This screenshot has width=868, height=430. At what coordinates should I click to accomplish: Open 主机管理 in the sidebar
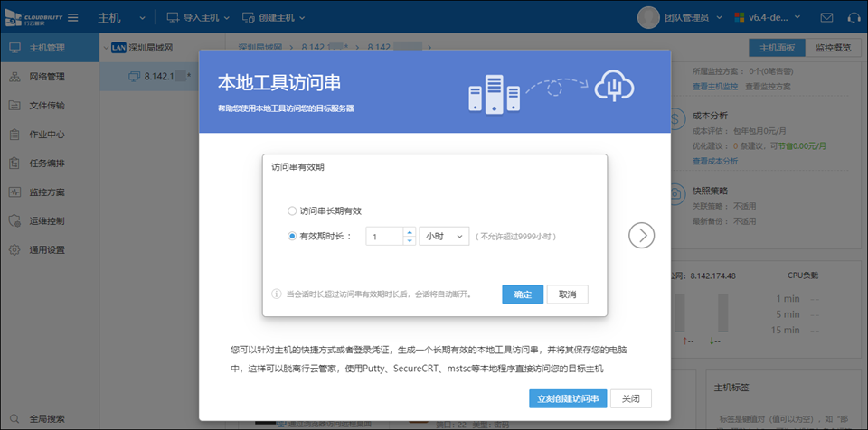coord(46,47)
